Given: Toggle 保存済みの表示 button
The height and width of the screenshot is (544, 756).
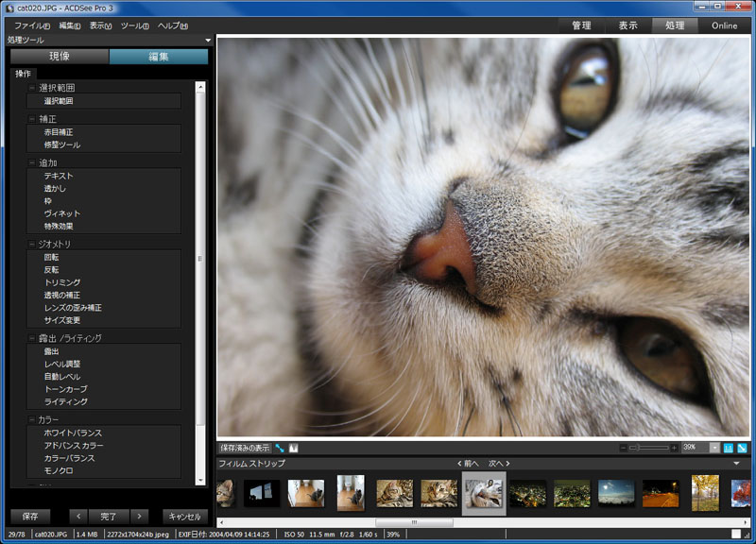Looking at the screenshot, I should 245,448.
